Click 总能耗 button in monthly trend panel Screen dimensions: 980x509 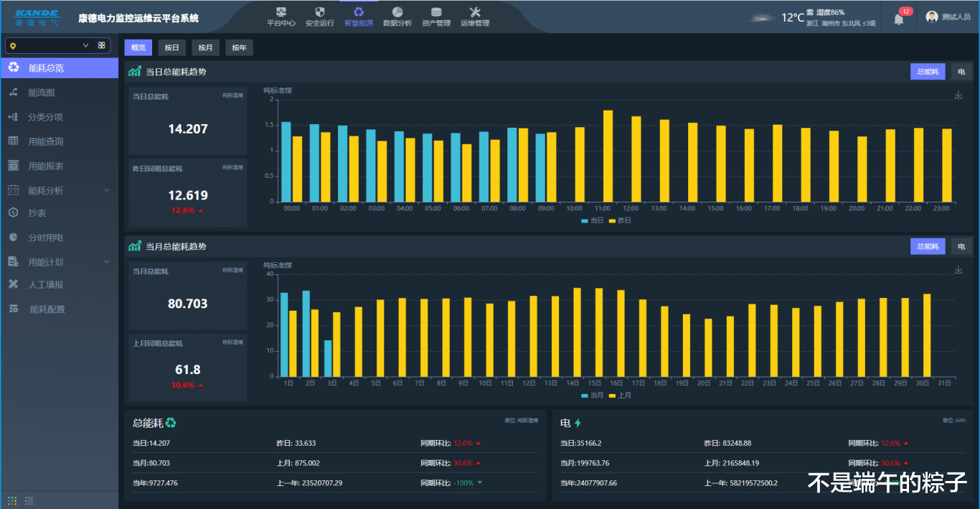[928, 247]
